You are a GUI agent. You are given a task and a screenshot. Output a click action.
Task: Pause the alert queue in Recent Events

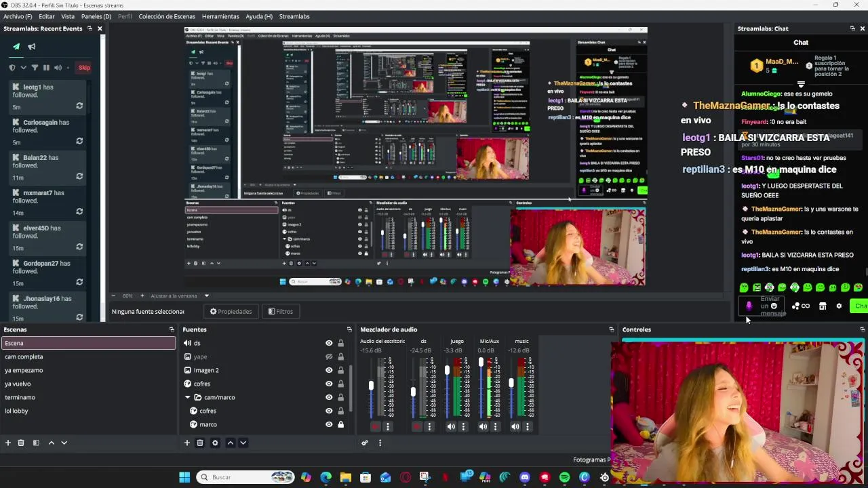pos(46,68)
